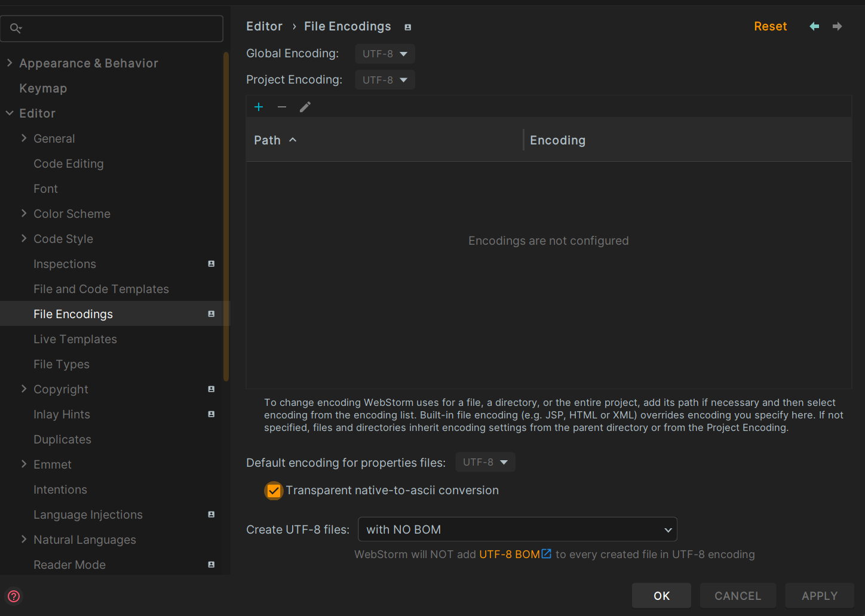Click the Apply button
Viewport: 865px width, 616px height.
(820, 596)
